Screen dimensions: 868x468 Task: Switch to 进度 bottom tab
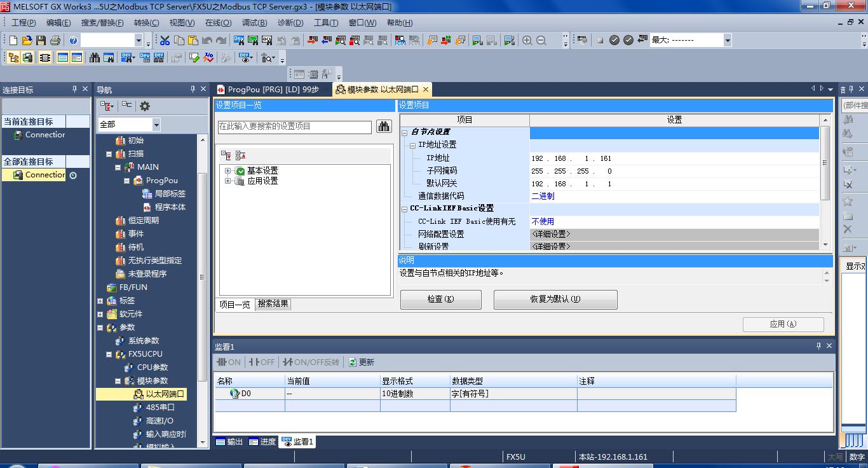pos(262,441)
